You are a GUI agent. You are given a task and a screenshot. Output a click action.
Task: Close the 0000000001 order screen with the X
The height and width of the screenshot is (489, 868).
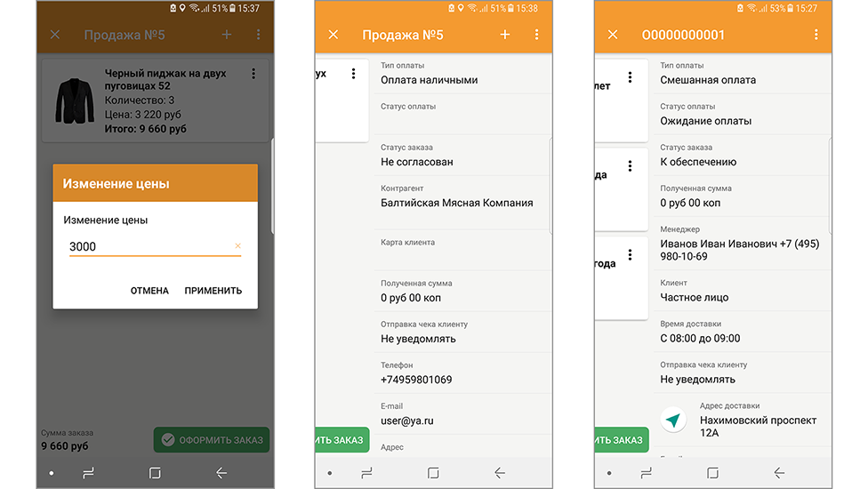click(613, 35)
